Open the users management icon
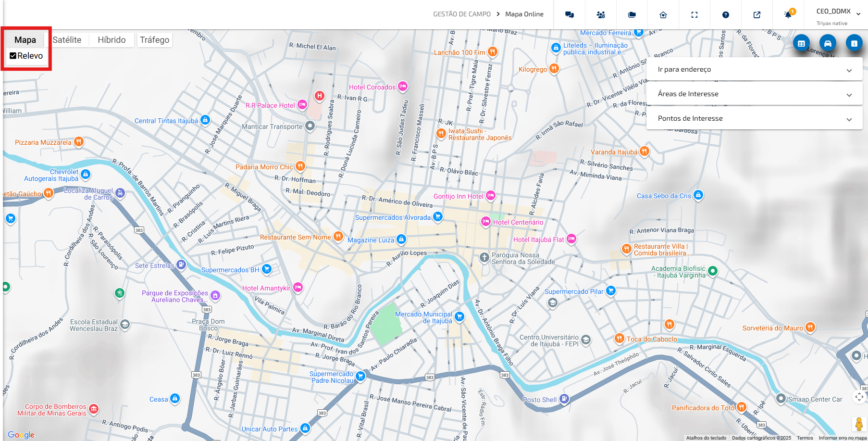The image size is (868, 441). pos(601,15)
